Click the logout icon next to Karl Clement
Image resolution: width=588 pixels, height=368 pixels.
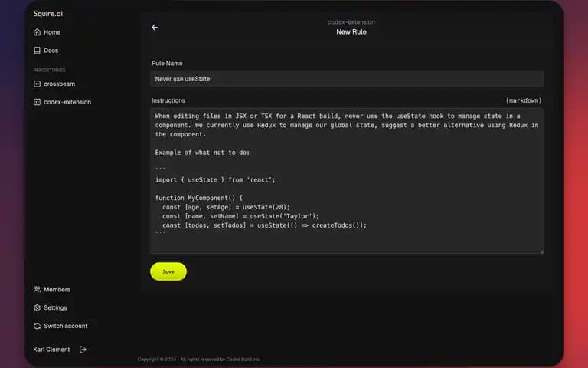coord(83,350)
